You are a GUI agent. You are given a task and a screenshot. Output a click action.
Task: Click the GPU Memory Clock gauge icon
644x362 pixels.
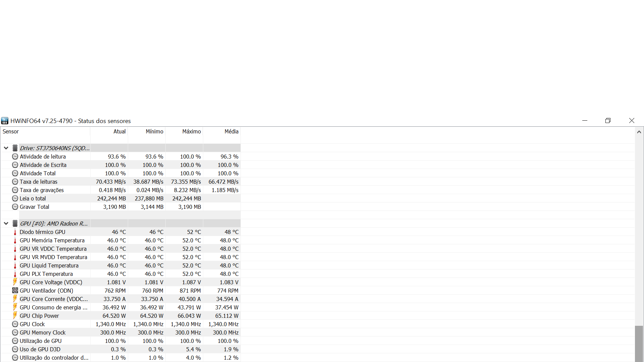(x=15, y=333)
